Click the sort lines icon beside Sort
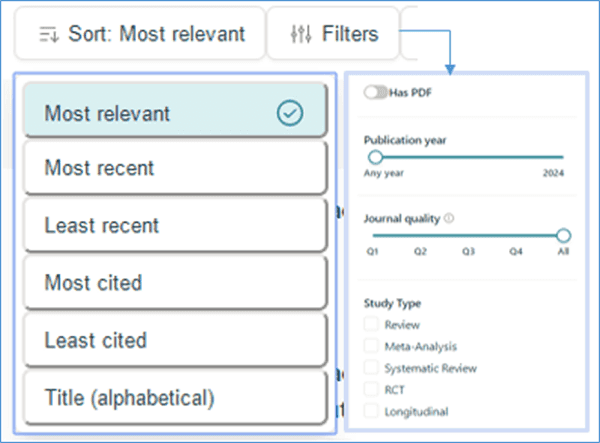The width and height of the screenshot is (600, 443). [49, 34]
